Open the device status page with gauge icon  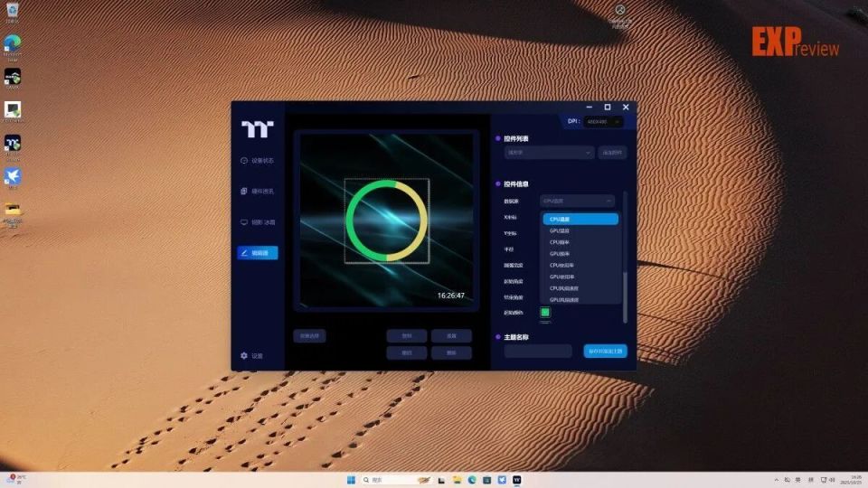click(x=258, y=161)
